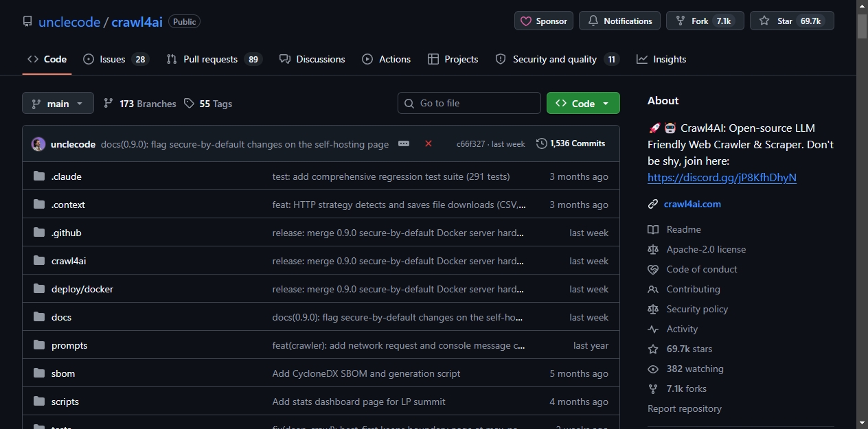The height and width of the screenshot is (429, 868).
Task: Open the deploy/docker folder name
Action: point(82,289)
